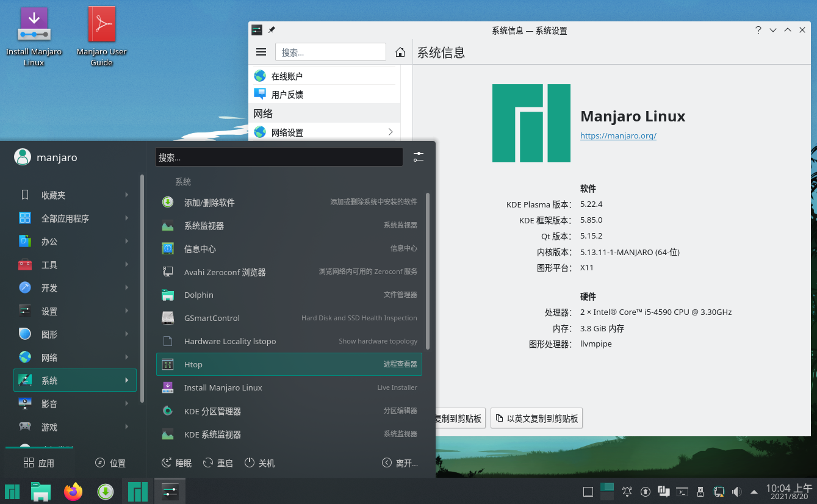Click the manjaro user avatar
This screenshot has width=817, height=504.
tap(23, 157)
